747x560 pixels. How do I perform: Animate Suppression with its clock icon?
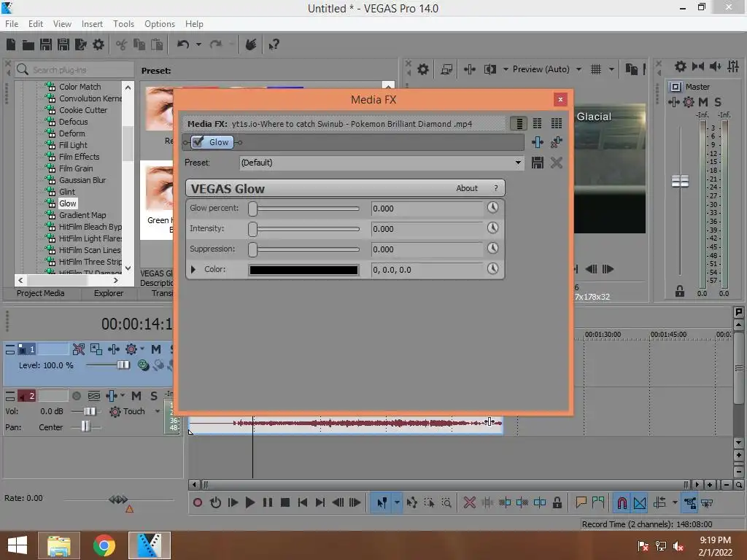coord(492,249)
